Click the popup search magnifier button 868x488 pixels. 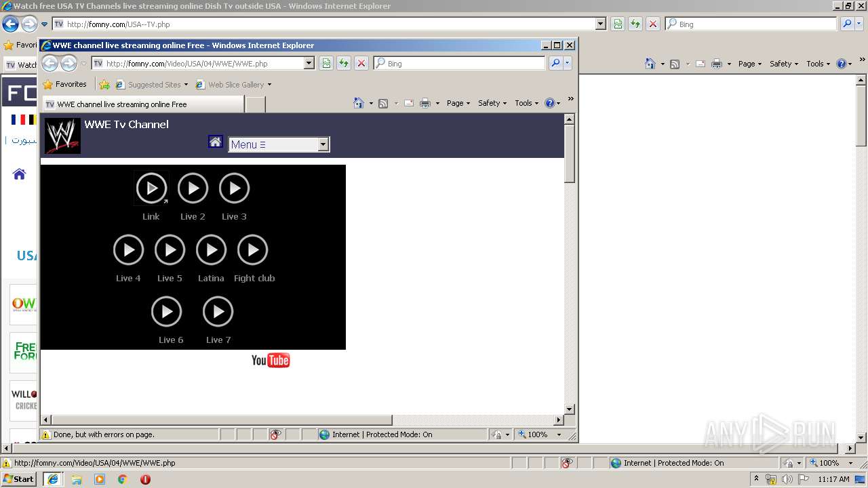point(555,63)
